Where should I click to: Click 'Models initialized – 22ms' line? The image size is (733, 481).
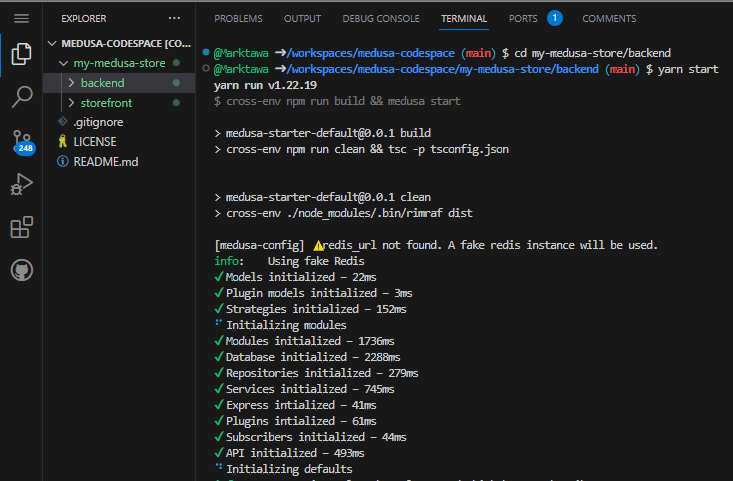(295, 277)
